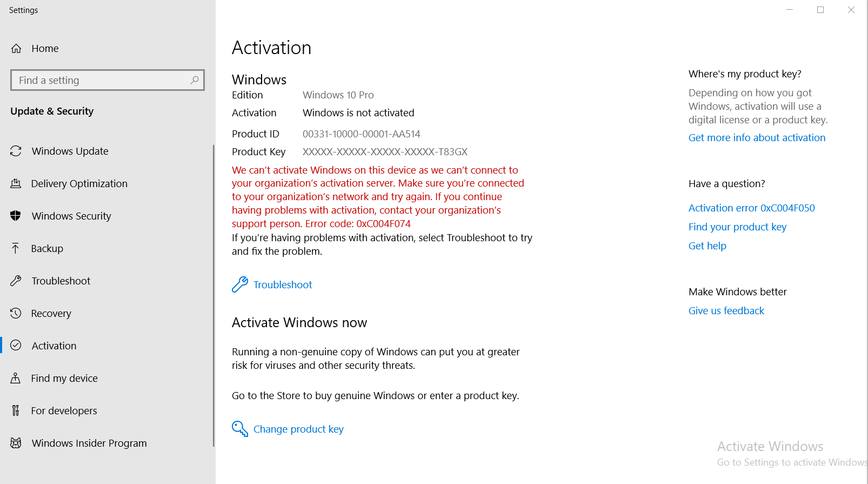Click Change product key link
This screenshot has width=868, height=484.
[298, 429]
